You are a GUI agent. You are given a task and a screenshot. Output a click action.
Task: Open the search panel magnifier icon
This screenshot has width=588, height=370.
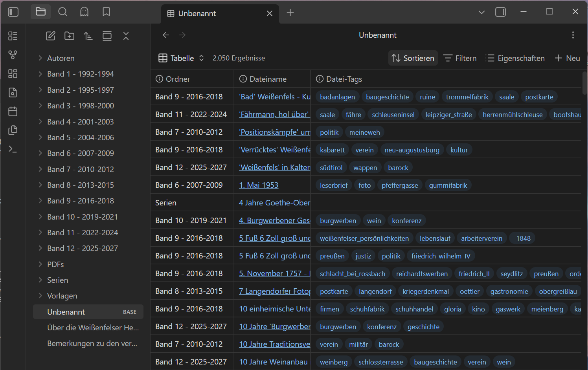[x=62, y=12]
